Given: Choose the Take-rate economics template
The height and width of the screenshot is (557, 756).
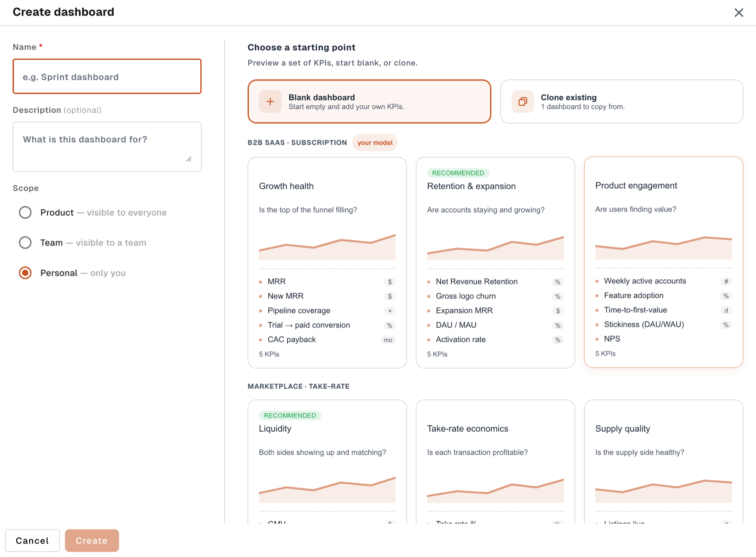Looking at the screenshot, I should tap(495, 461).
